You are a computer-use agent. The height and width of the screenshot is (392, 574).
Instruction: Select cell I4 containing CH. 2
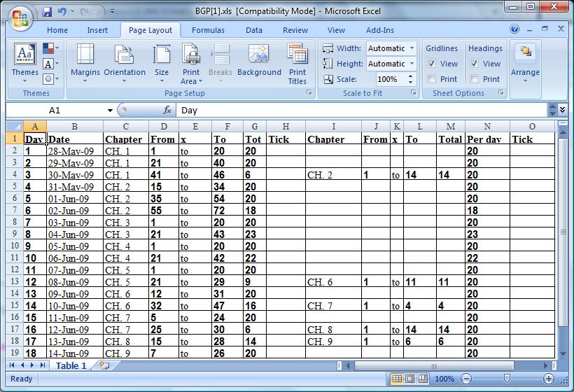333,174
